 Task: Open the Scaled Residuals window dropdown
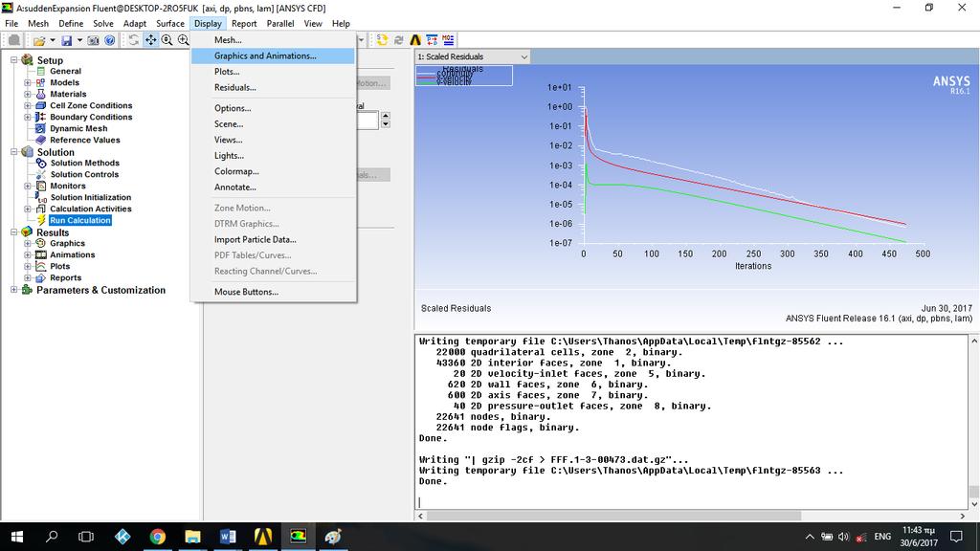click(x=523, y=56)
